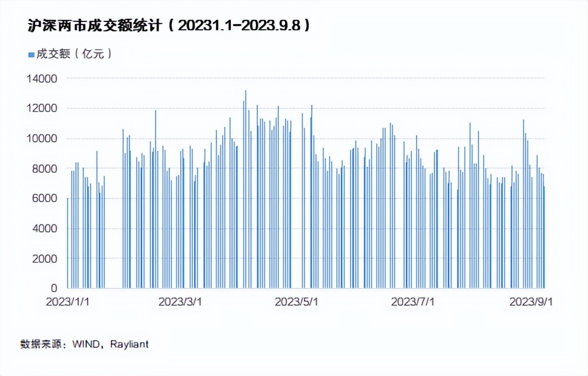This screenshot has width=588, height=376.
Task: Click the legend label 成交额（亿元）
Action: (74, 54)
